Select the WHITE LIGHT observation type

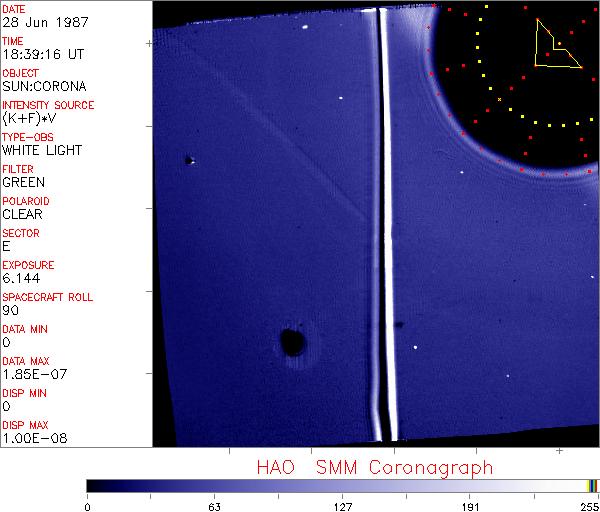pyautogui.click(x=42, y=151)
